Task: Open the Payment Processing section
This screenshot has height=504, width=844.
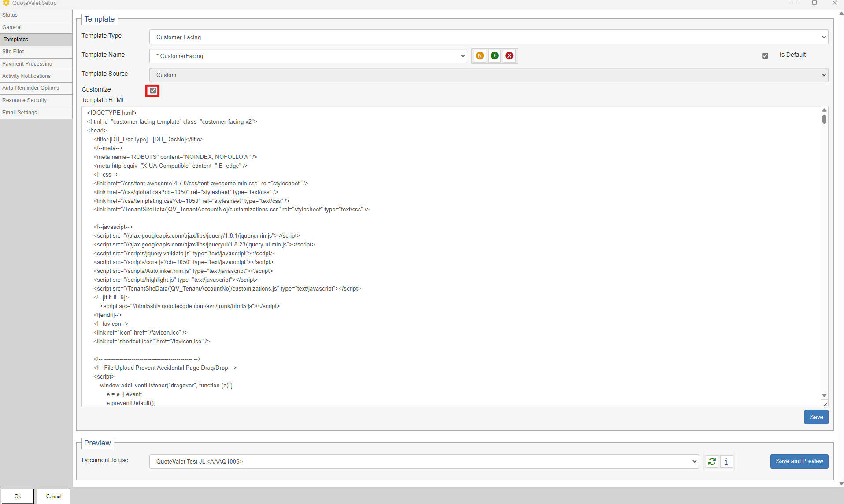Action: [36, 64]
